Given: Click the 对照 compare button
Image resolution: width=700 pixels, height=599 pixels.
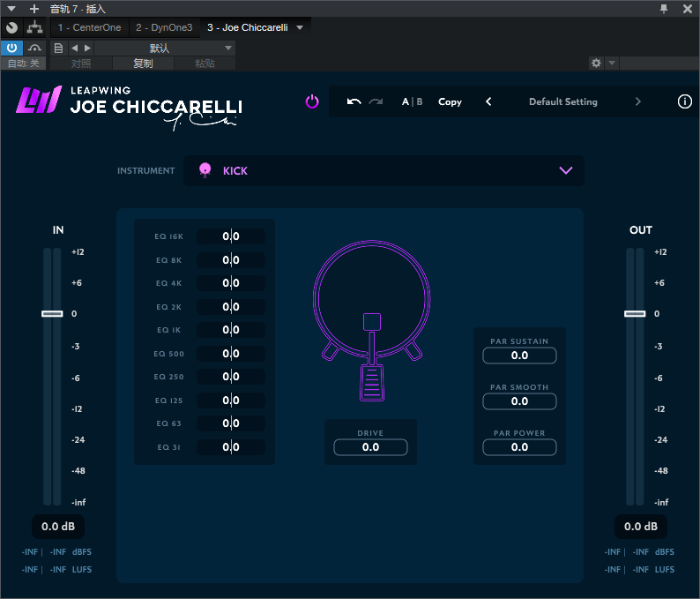Looking at the screenshot, I should 81,64.
